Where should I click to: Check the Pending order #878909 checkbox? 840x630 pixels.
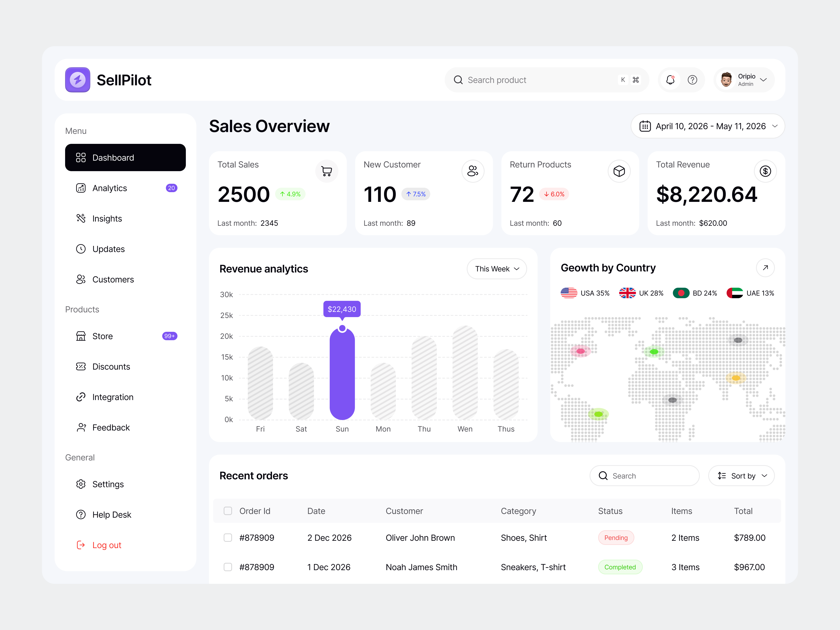click(x=228, y=537)
